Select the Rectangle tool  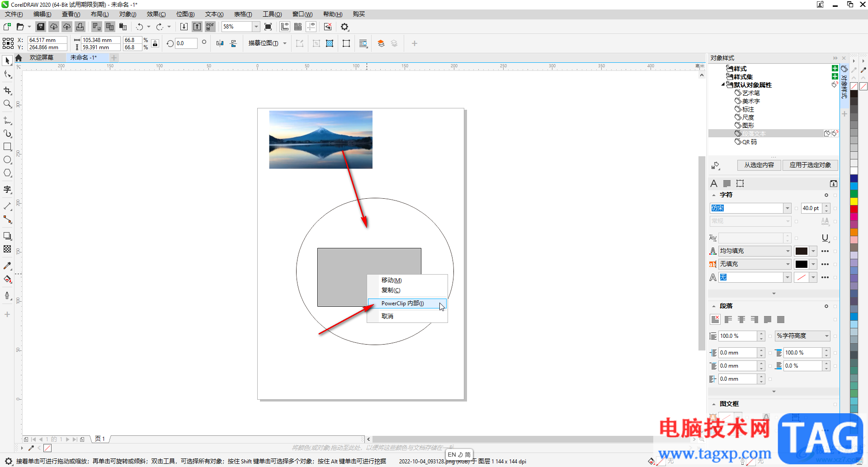tap(7, 147)
